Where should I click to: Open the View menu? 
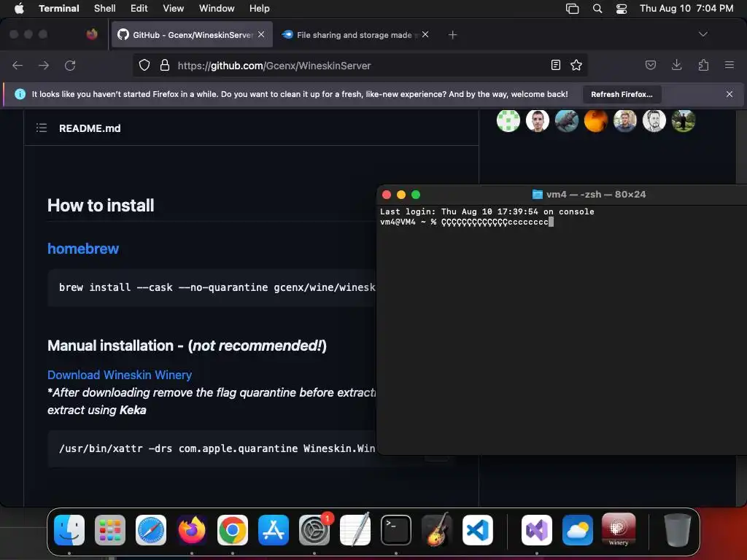click(173, 8)
